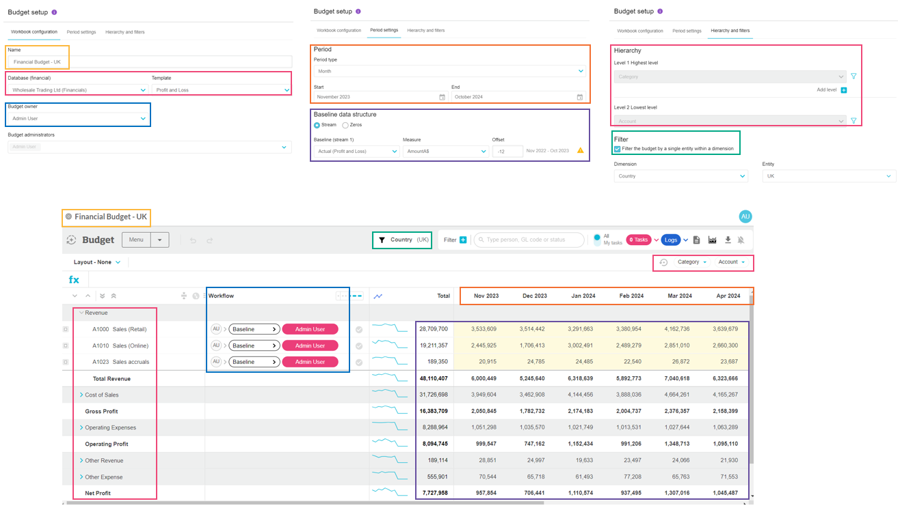Expand the Cost of Sales row
The image size is (900, 510).
82,395
